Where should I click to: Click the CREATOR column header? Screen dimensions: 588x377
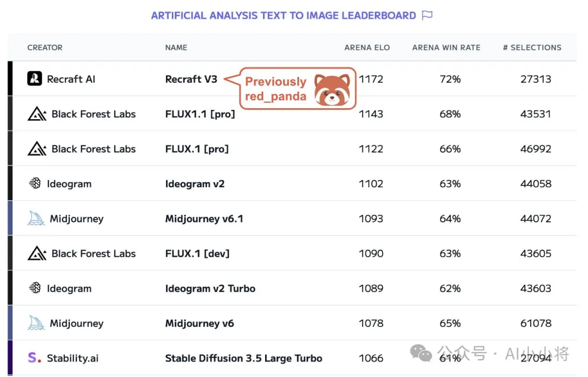pos(45,47)
